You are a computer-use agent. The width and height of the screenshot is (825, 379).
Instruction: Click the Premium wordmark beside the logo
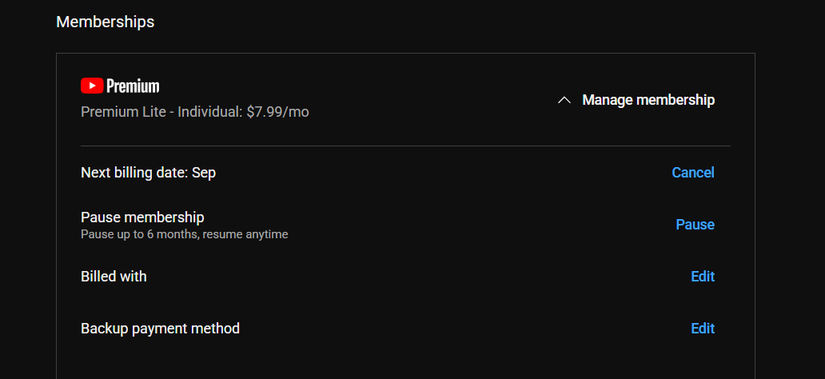click(133, 86)
